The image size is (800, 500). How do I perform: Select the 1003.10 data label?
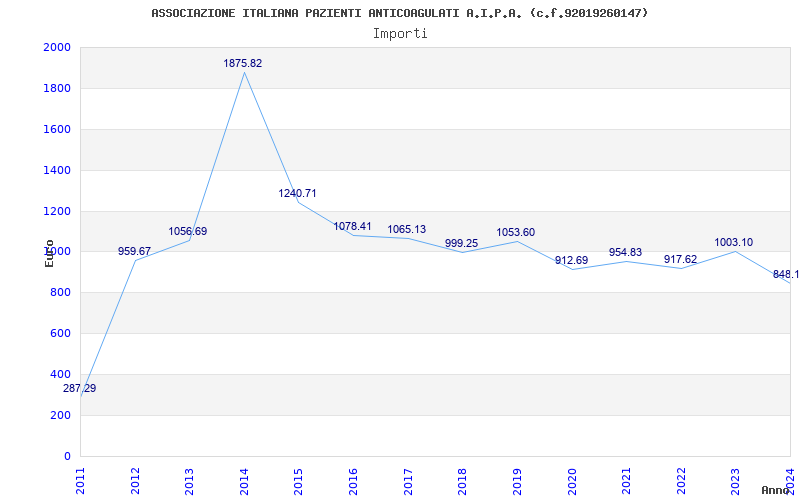click(x=734, y=242)
